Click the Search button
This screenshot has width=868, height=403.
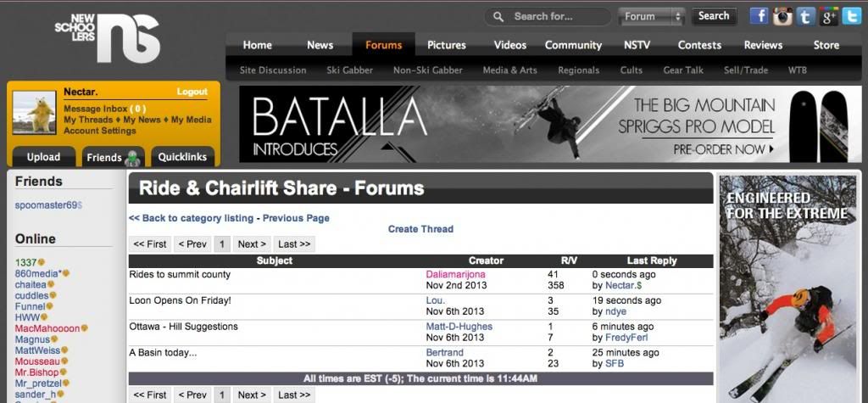point(714,16)
